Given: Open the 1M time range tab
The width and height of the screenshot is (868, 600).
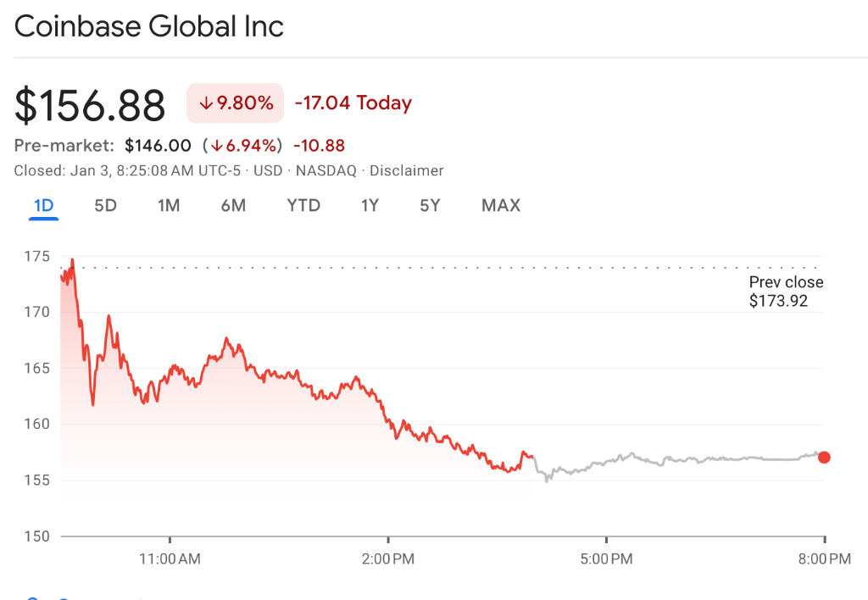Looking at the screenshot, I should [169, 205].
